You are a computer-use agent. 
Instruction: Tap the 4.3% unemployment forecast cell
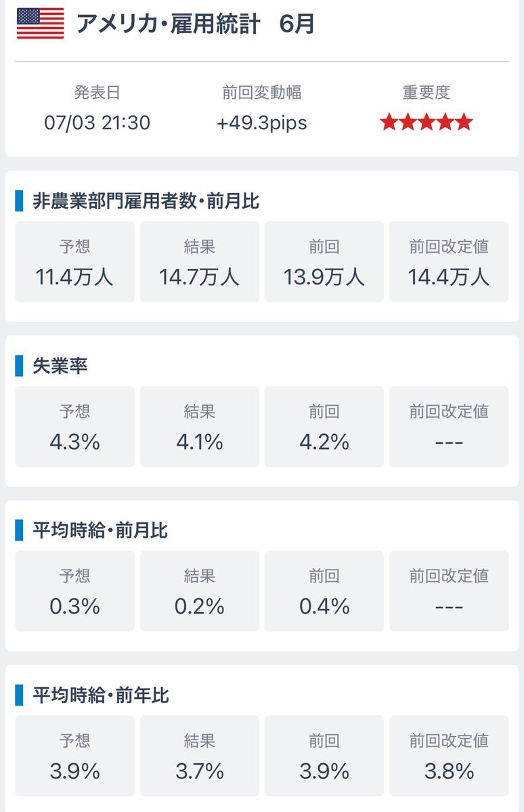point(74,426)
